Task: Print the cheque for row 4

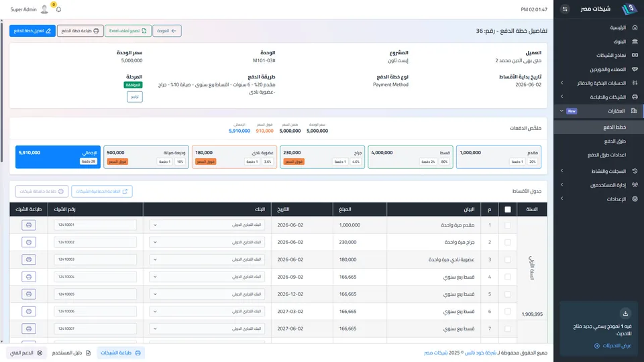Action: pos(29,277)
